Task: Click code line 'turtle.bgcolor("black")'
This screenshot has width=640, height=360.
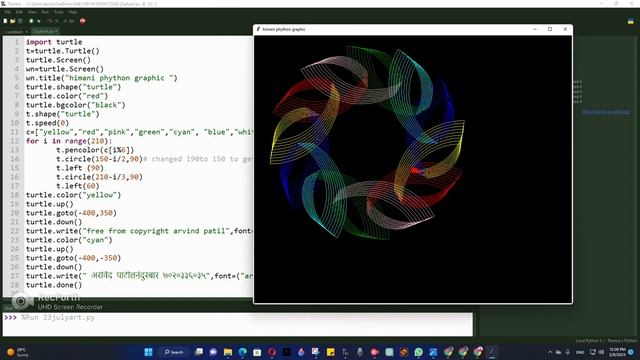Action: (76, 105)
